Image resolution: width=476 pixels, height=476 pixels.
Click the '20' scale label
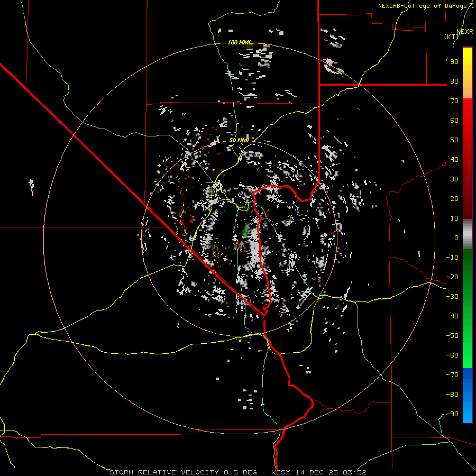[x=454, y=199]
